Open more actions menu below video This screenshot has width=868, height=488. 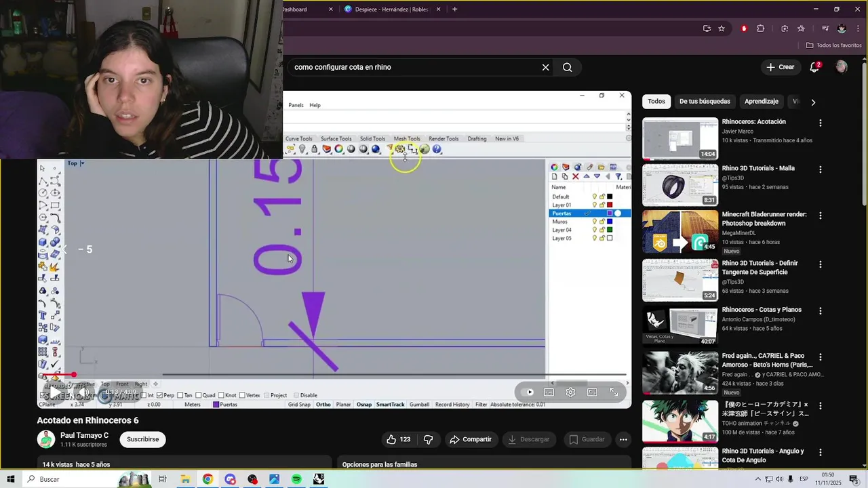pos(623,439)
